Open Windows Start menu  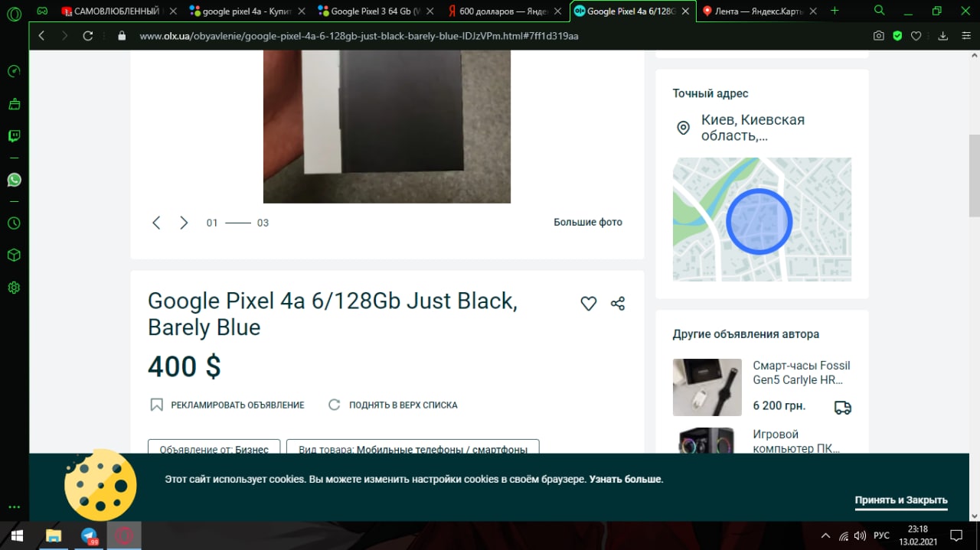point(16,535)
